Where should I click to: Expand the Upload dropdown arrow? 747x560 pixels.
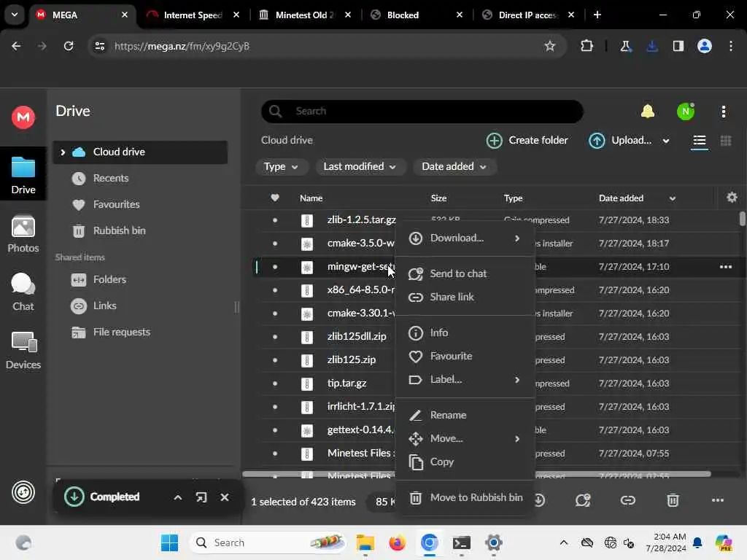[x=665, y=141]
